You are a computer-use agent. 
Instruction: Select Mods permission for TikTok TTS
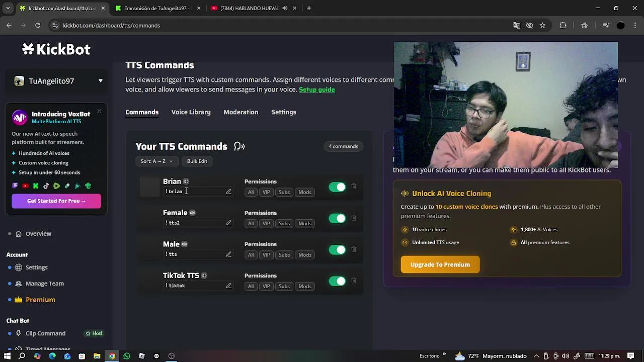coord(305,286)
